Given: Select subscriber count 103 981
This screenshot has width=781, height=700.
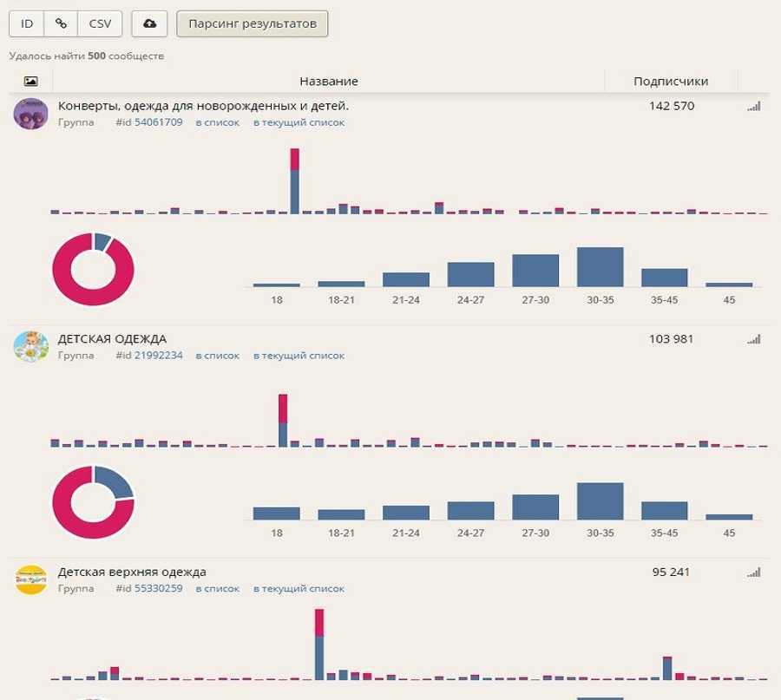Looking at the screenshot, I should point(671,339).
